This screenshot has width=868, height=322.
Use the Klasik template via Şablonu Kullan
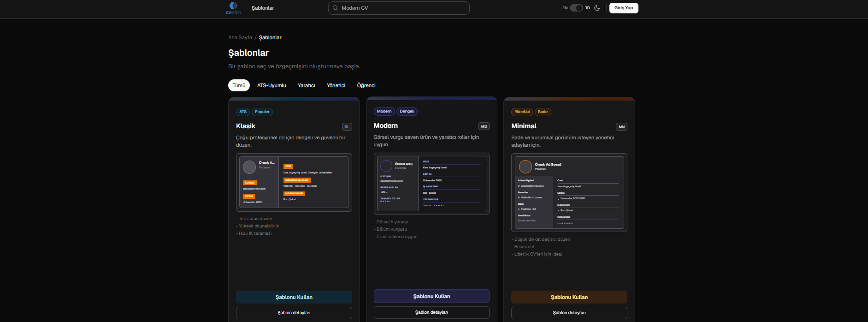pos(294,297)
